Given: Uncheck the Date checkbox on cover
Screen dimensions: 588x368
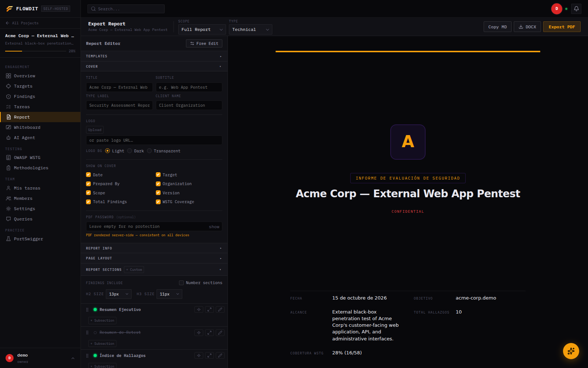Looking at the screenshot, I should click(x=88, y=175).
